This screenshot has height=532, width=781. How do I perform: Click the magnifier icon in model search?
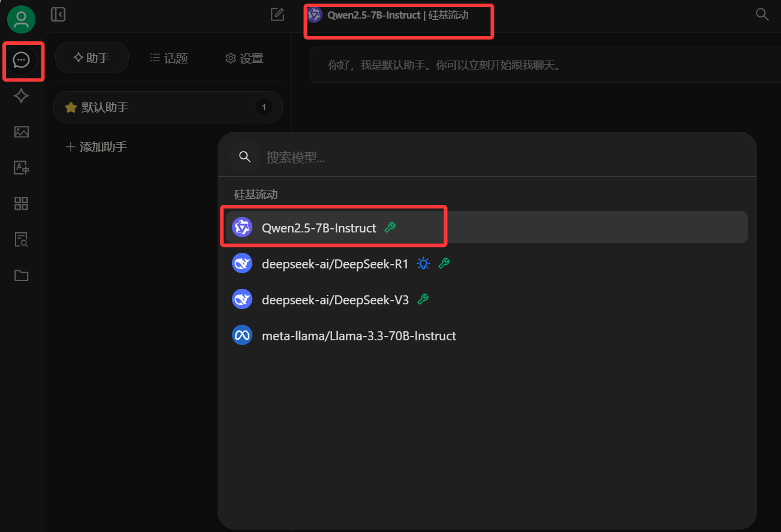[x=245, y=157]
